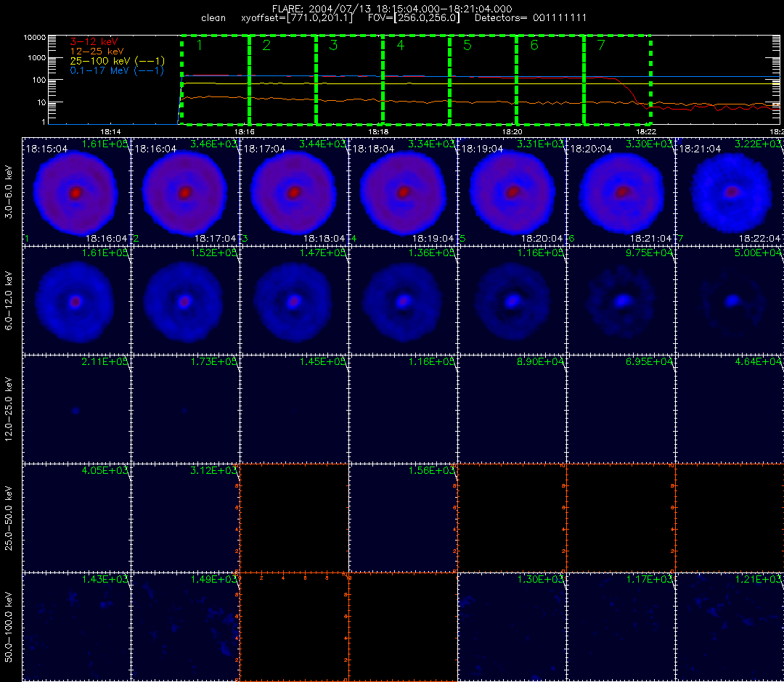
Task: Select the '25.0-50.0 keV' row label
Action: (x=9, y=519)
